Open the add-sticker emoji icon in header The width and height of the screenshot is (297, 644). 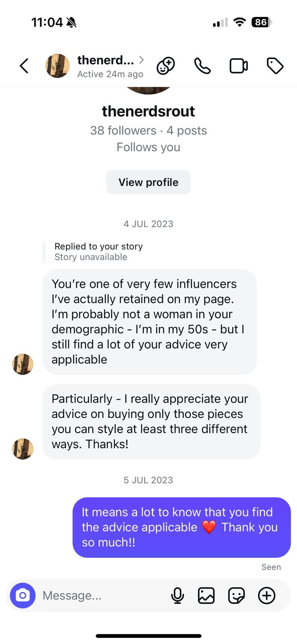pyautogui.click(x=165, y=66)
